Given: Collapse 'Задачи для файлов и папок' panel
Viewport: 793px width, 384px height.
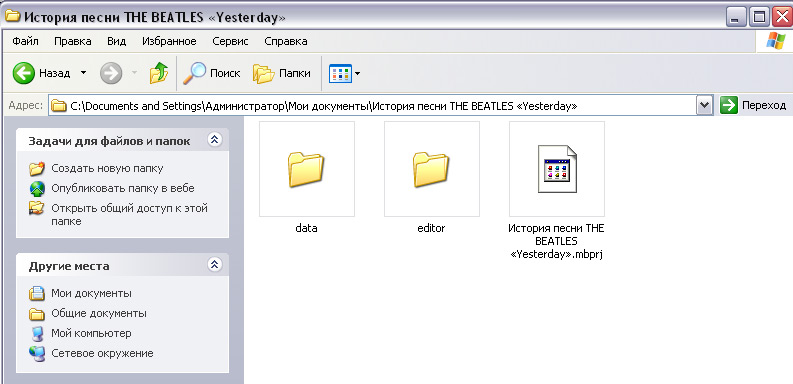Looking at the screenshot, I should tap(214, 140).
